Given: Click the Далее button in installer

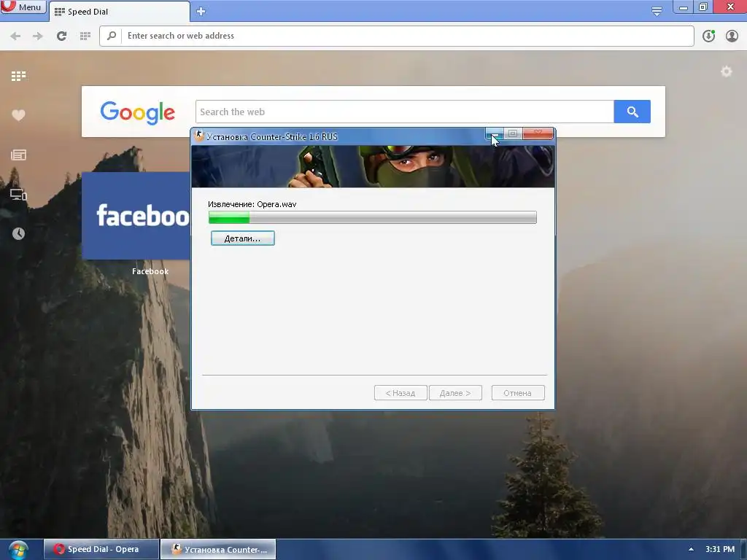Looking at the screenshot, I should coord(455,393).
